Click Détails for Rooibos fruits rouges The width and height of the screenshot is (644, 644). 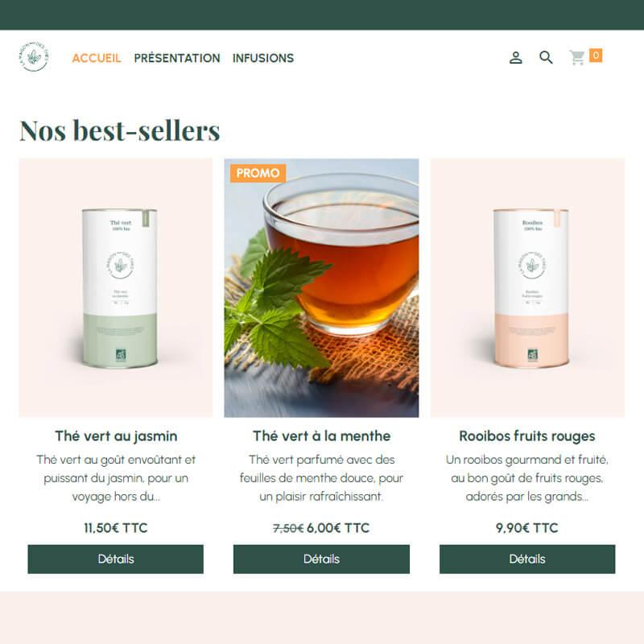tap(527, 559)
